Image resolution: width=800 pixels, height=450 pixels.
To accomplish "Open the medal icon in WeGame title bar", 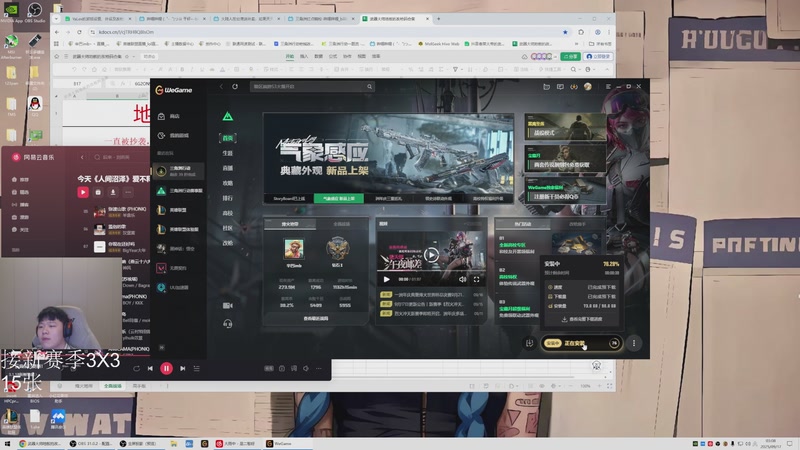I will click(x=574, y=87).
